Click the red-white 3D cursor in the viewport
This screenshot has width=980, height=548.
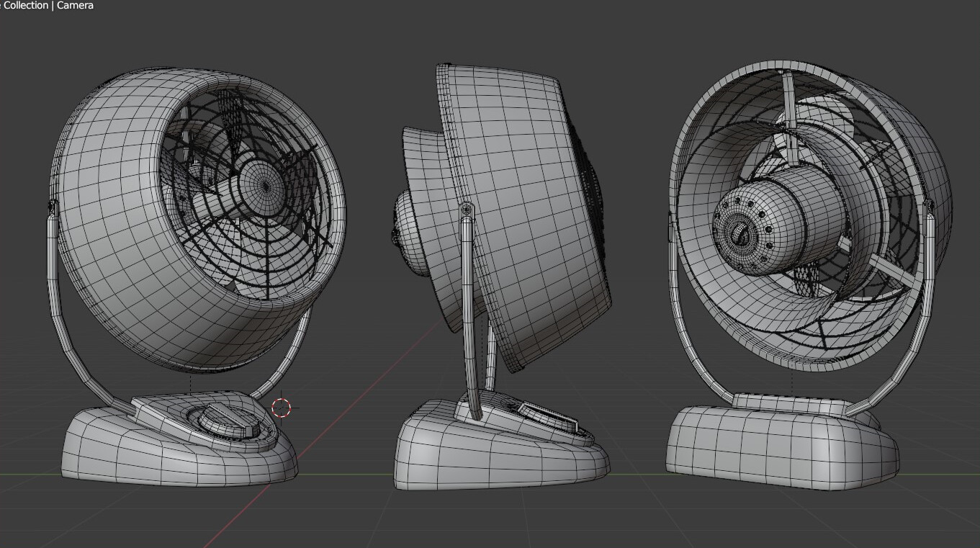click(x=281, y=407)
